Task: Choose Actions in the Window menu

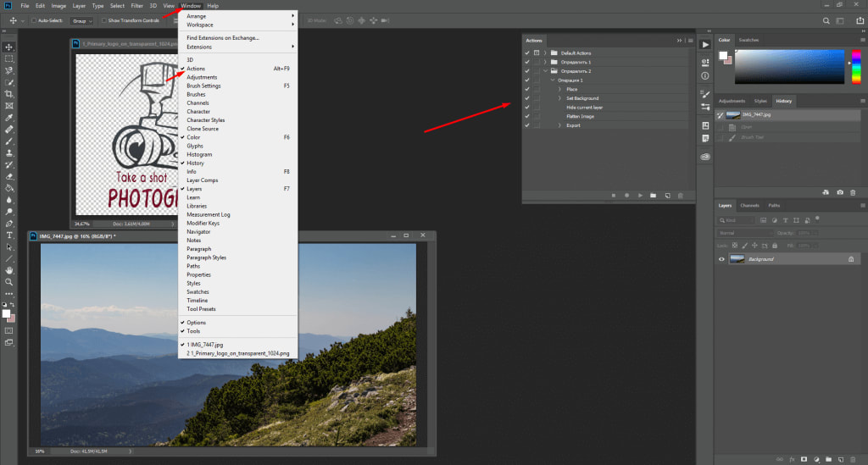Action: point(238,69)
